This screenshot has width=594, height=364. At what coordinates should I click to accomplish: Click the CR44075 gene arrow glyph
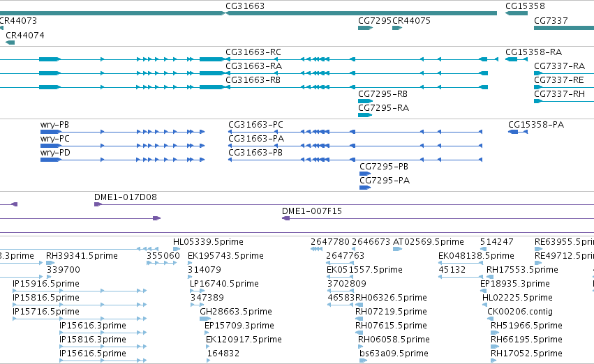coord(397,28)
